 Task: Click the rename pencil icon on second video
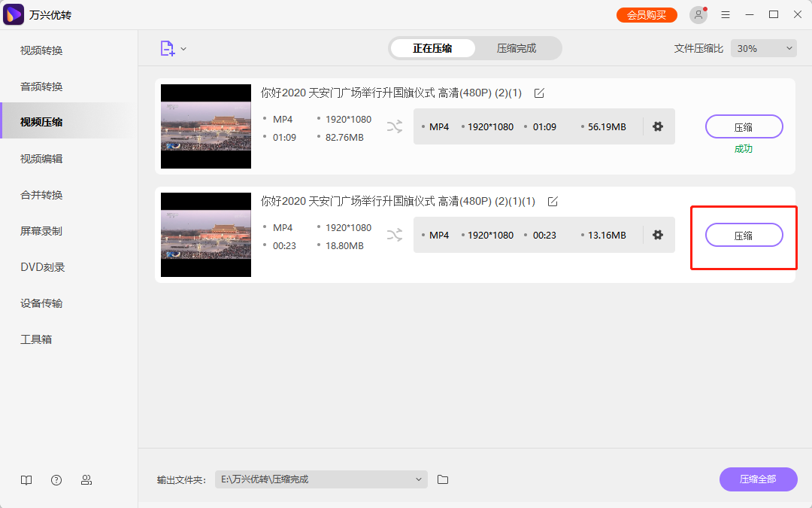[x=553, y=201]
